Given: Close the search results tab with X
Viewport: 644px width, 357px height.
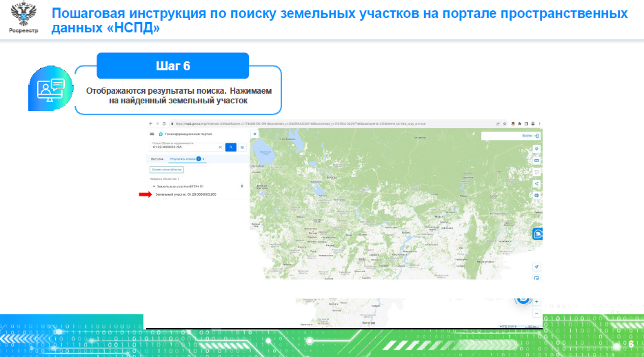Looking at the screenshot, I should pos(203,159).
